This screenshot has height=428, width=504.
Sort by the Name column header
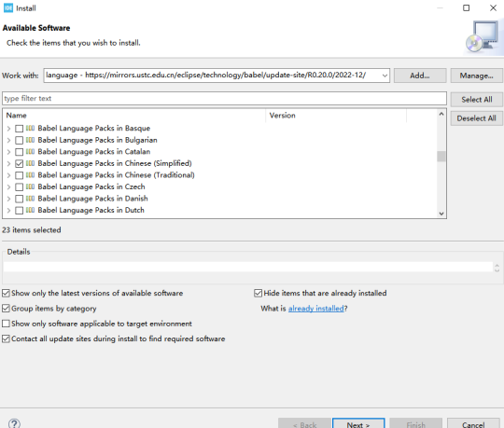135,116
